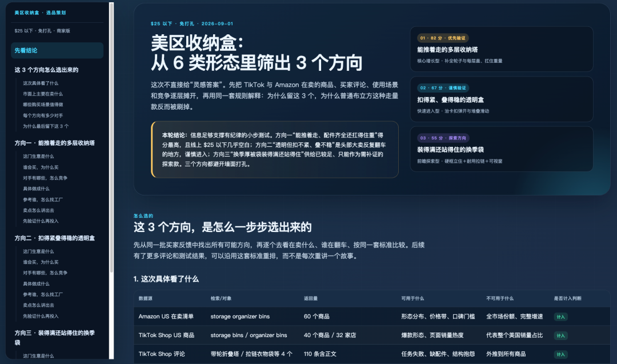Image resolution: width=617 pixels, height=364 pixels.
Task: Click the 任务失败、缺配件、结构抱怨 cell
Action: tap(438, 354)
